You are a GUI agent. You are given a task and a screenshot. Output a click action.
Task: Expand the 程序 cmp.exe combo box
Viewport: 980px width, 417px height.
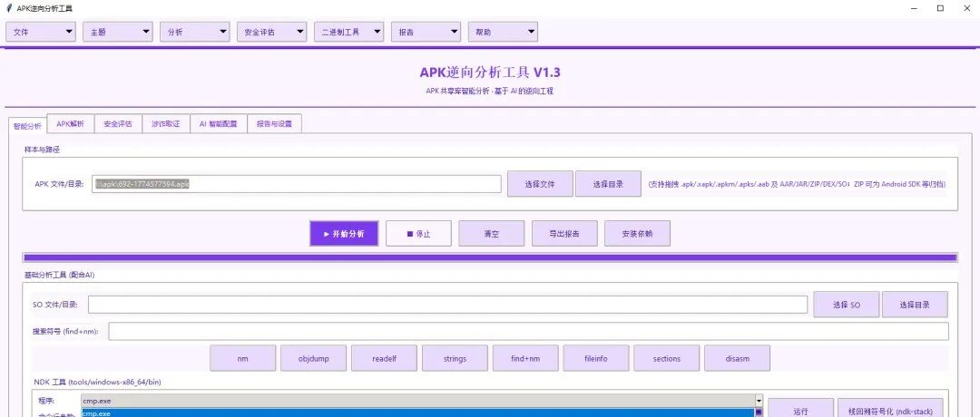[x=759, y=401]
